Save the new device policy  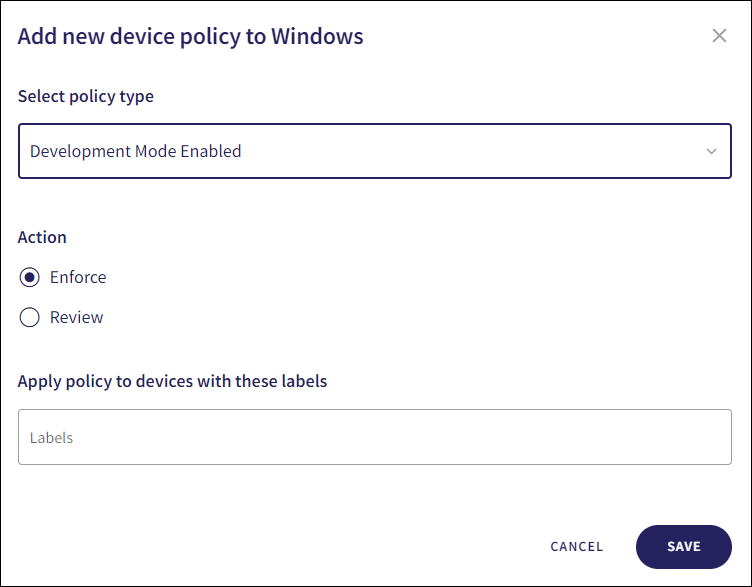[x=683, y=546]
